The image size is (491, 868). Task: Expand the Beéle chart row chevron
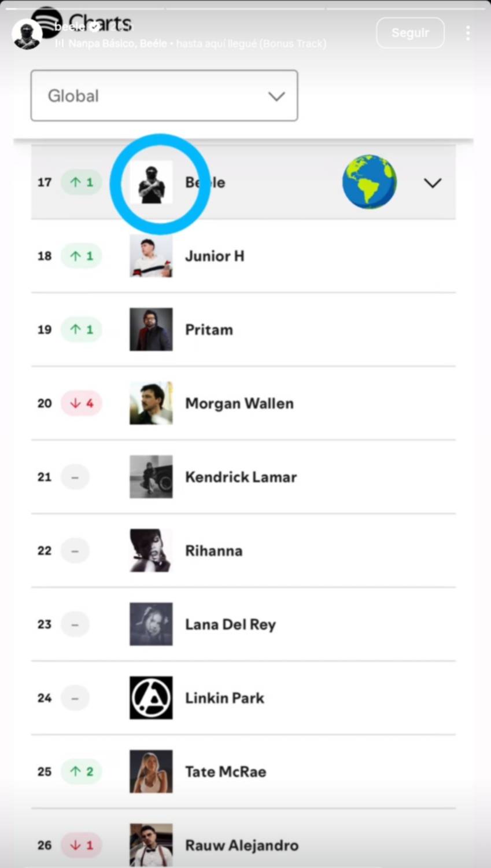click(432, 183)
